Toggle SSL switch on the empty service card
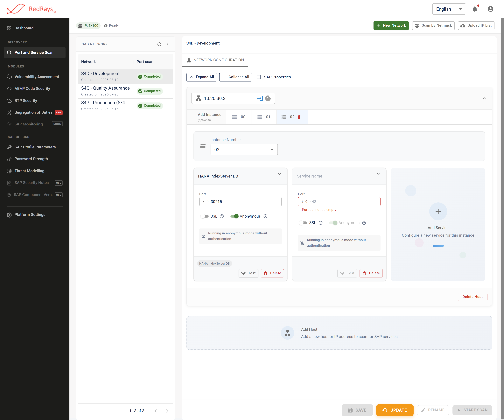The width and height of the screenshot is (504, 420). 303,223
